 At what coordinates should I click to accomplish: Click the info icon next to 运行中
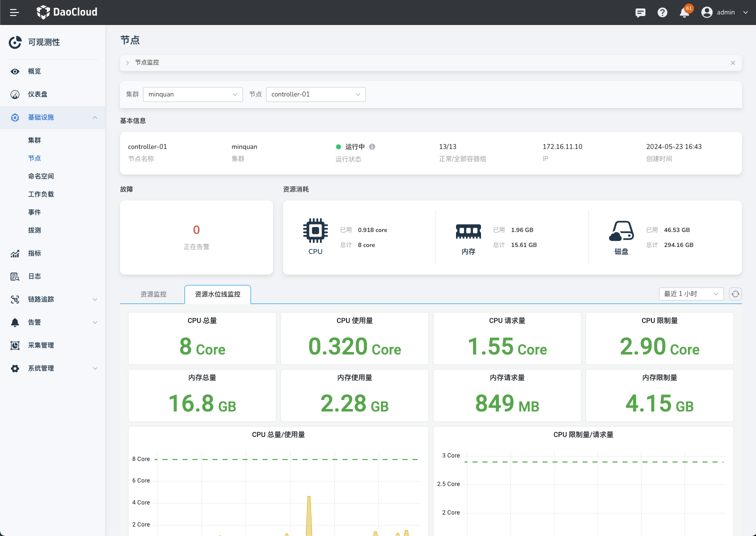[372, 147]
